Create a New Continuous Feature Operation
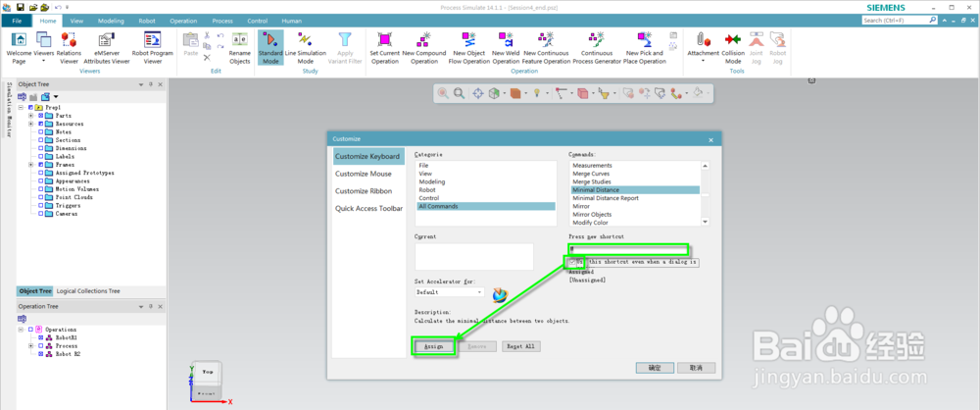 pyautogui.click(x=547, y=48)
